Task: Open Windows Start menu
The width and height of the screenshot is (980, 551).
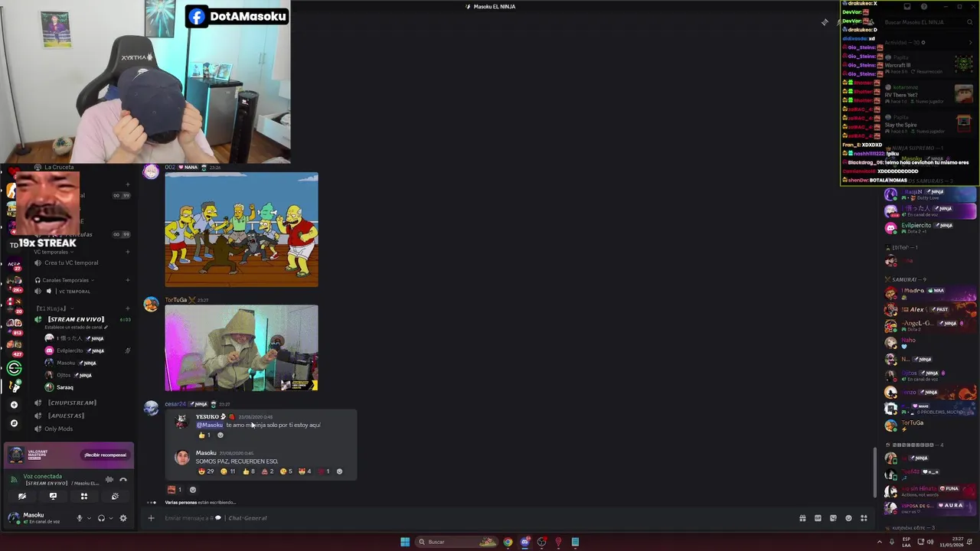Action: (405, 542)
